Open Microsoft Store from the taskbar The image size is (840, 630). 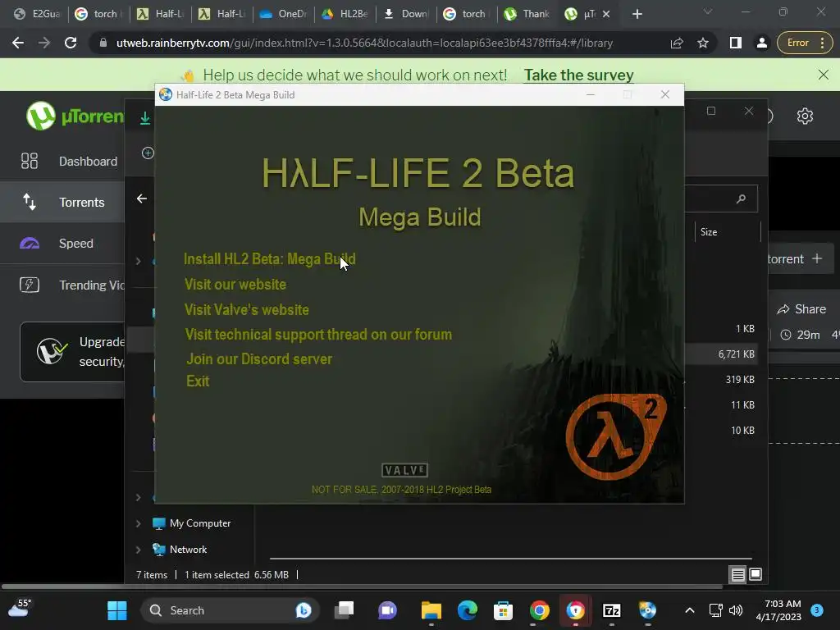503,610
